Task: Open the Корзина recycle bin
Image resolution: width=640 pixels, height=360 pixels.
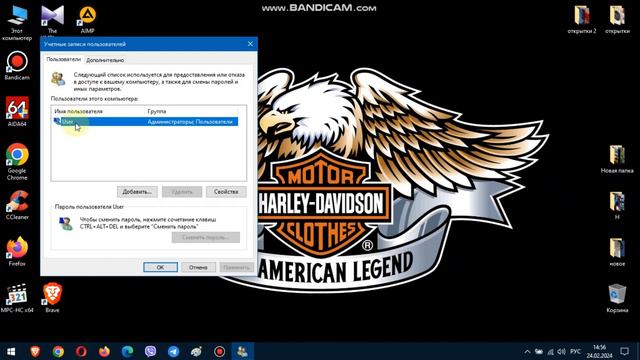Action: tap(617, 299)
